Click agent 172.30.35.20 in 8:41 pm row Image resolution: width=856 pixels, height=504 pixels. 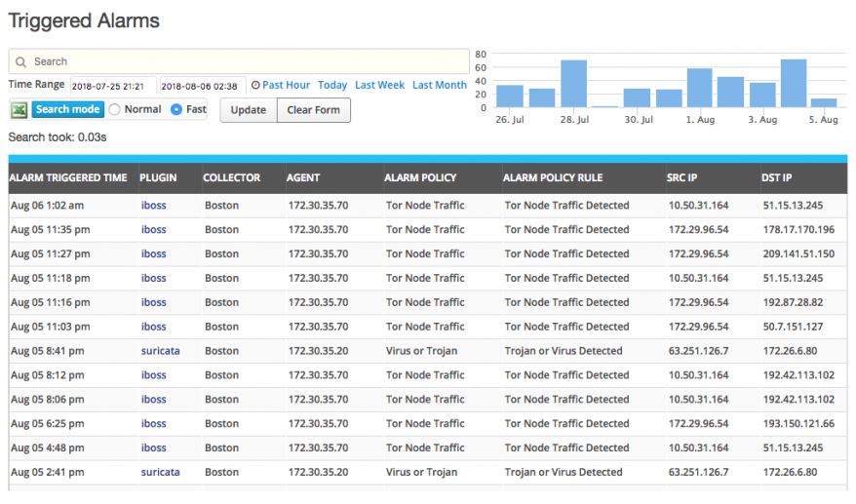[x=318, y=351]
